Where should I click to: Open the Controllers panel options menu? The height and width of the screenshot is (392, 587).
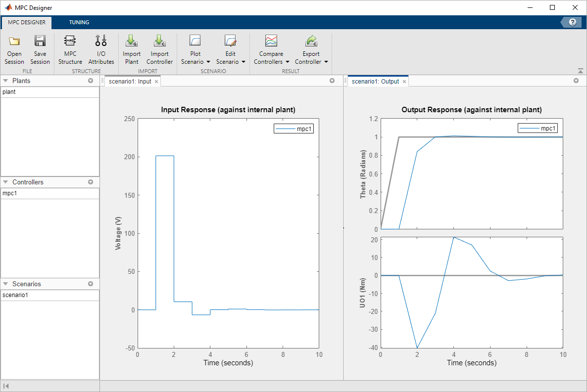point(91,182)
